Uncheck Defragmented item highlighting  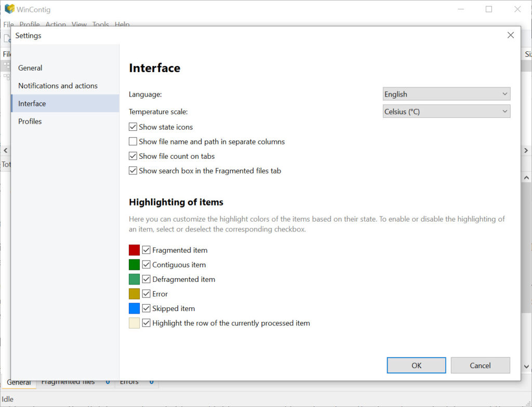[x=146, y=279]
